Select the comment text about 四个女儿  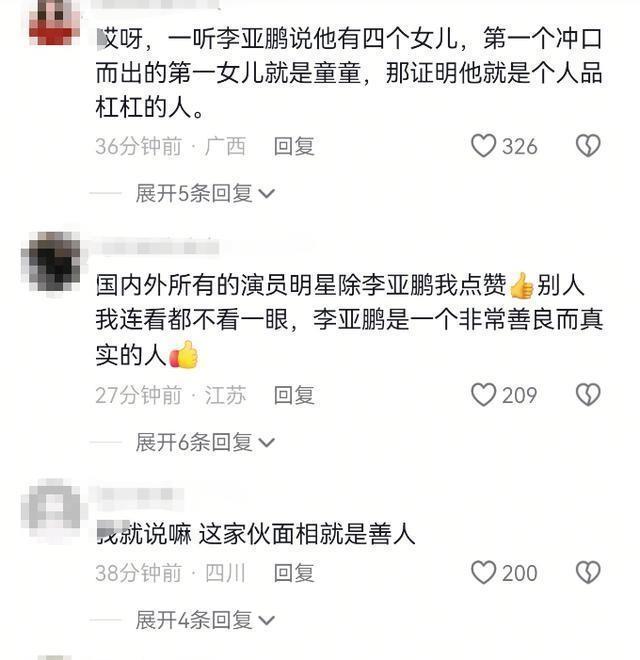point(349,73)
